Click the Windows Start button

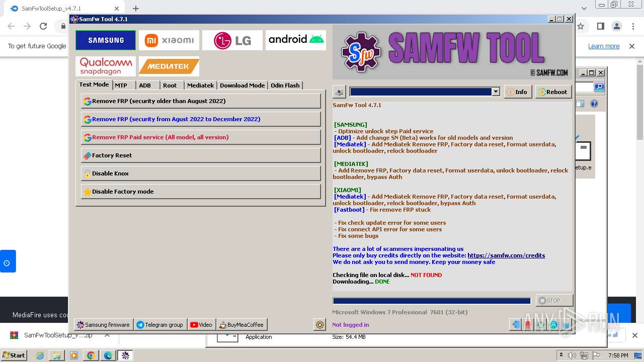[x=14, y=355]
